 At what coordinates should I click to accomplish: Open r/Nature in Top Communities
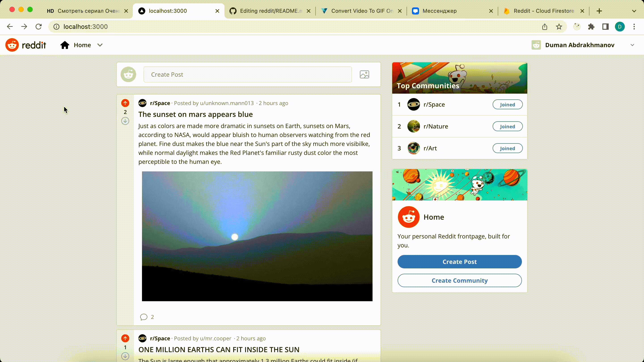pos(436,126)
